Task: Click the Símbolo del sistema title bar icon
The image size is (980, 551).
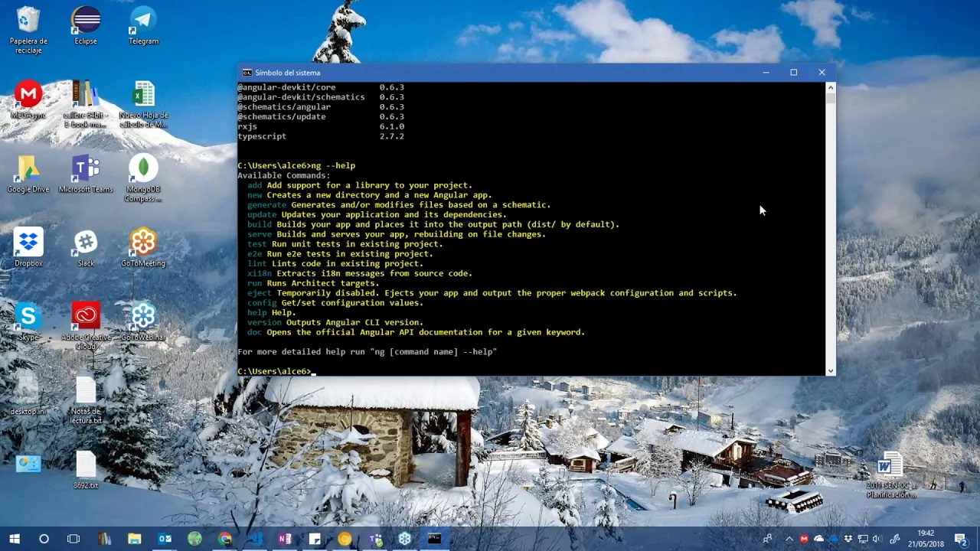Action: tap(247, 73)
